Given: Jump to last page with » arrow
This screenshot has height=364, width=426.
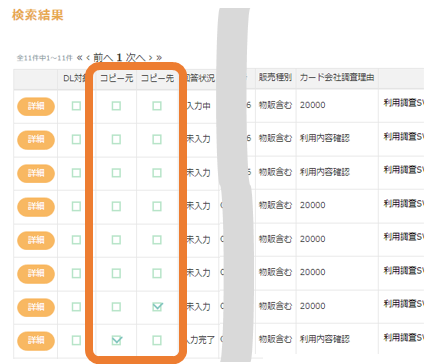Looking at the screenshot, I should (x=159, y=58).
